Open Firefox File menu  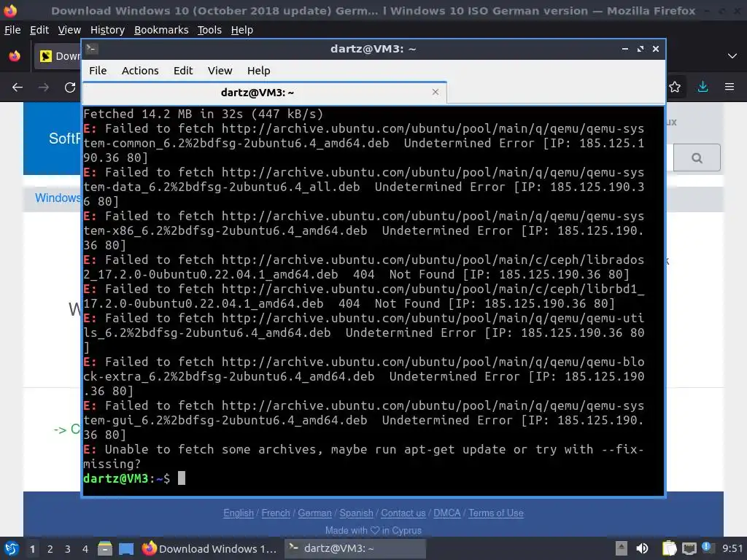coord(12,30)
